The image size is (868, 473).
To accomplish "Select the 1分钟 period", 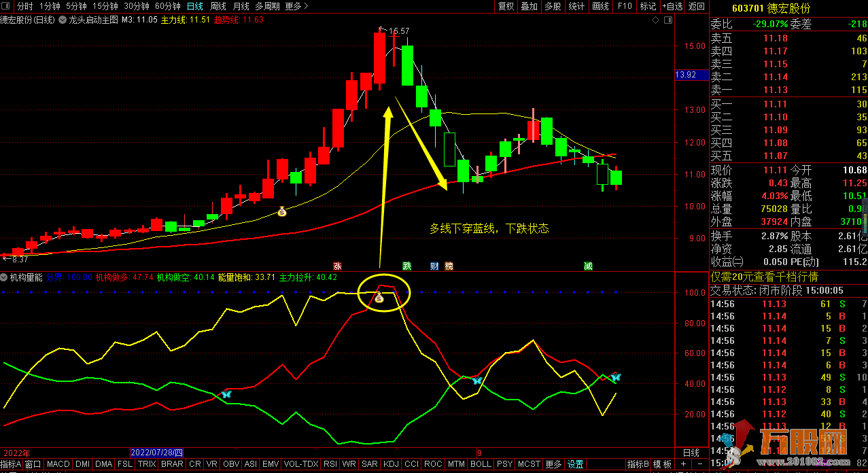I will pyautogui.click(x=50, y=6).
